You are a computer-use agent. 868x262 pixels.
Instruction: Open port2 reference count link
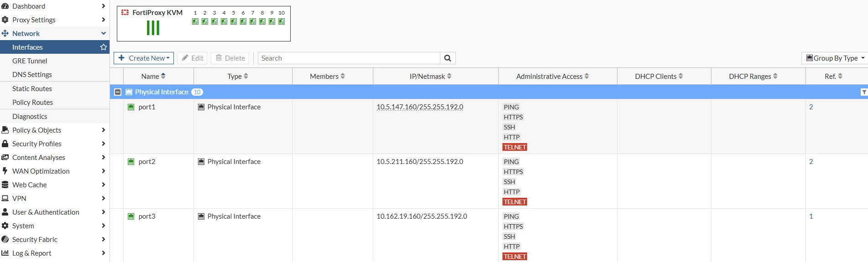pos(811,162)
